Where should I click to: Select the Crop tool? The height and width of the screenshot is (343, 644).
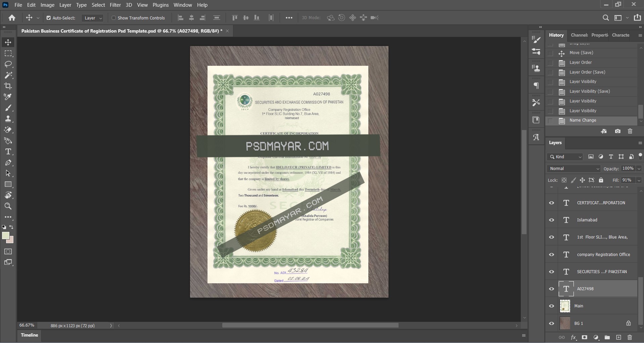8,86
